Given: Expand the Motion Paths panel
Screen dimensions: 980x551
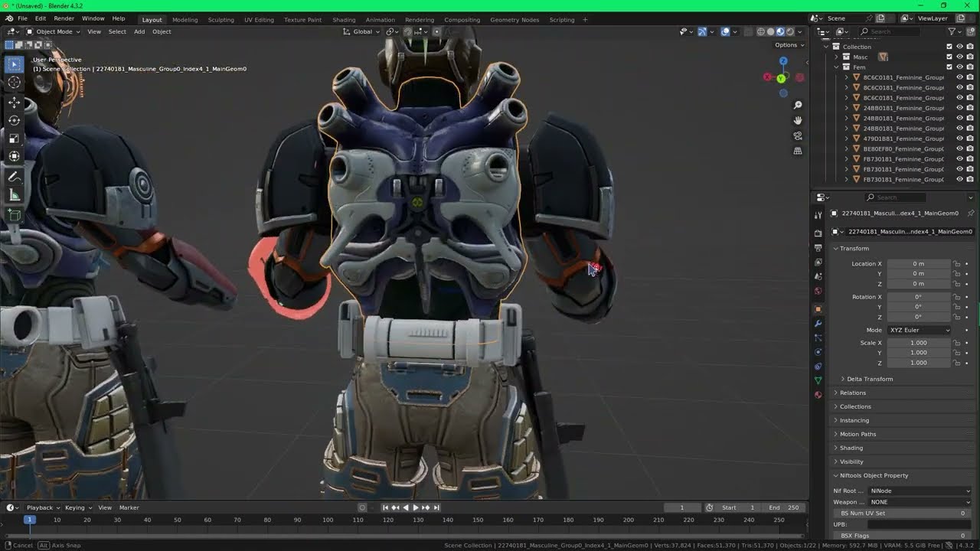Looking at the screenshot, I should pyautogui.click(x=857, y=434).
